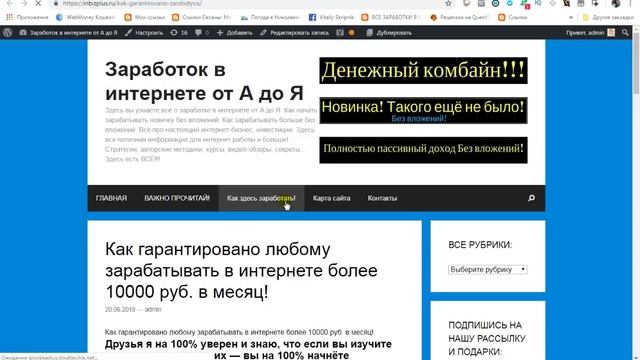Open the 'Выберите рубрику' dropdown
Image resolution: width=640 pixels, height=360 pixels.
pyautogui.click(x=488, y=269)
